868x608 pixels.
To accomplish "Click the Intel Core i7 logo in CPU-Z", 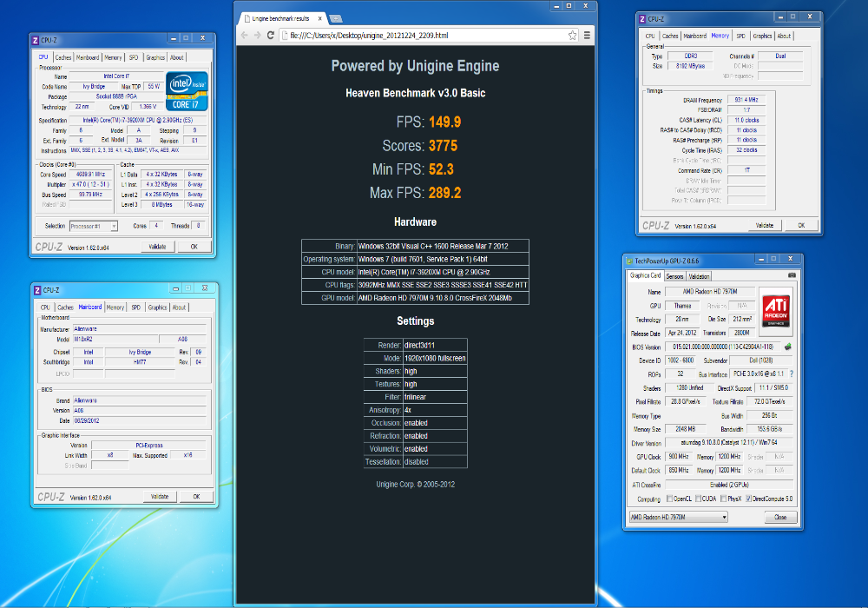I will click(187, 91).
